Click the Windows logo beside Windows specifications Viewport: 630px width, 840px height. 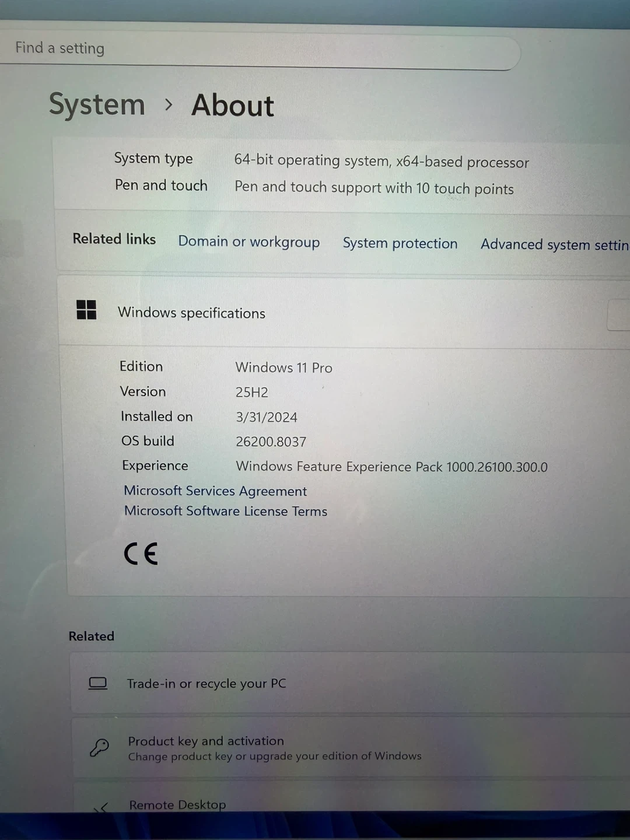coord(86,310)
